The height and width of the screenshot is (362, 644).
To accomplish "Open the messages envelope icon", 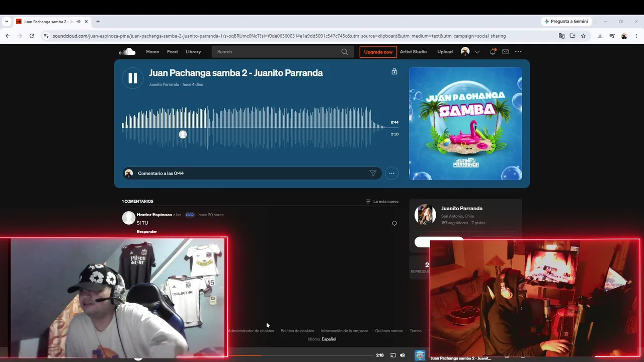I will coord(506,52).
